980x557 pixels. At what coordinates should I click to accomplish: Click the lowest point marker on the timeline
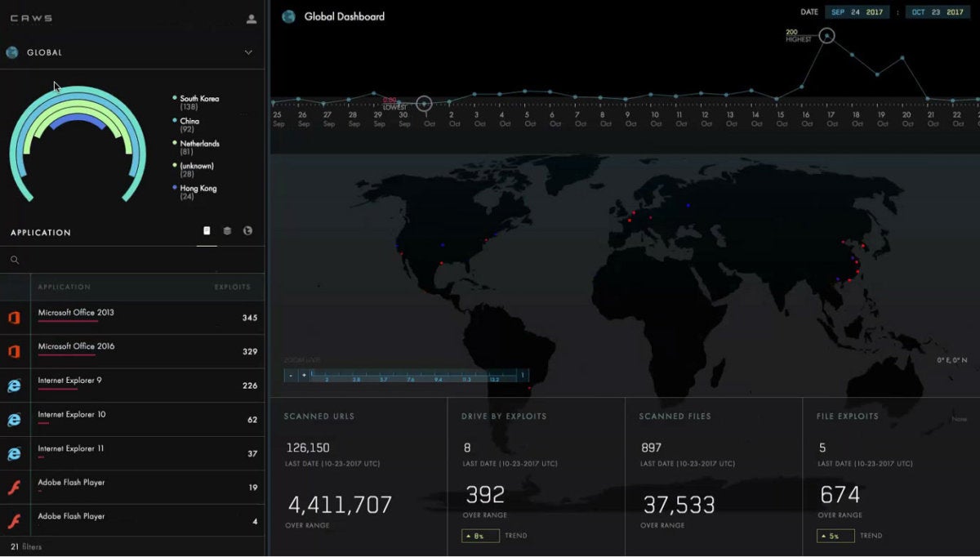[424, 103]
